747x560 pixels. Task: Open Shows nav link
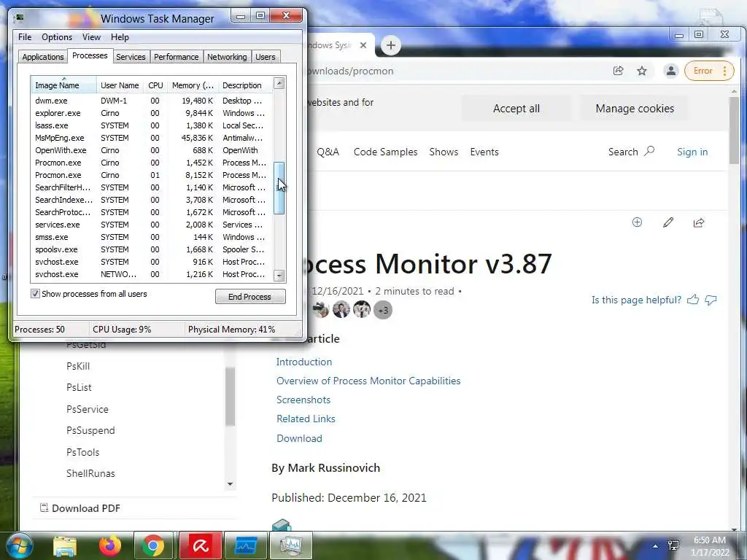point(444,152)
